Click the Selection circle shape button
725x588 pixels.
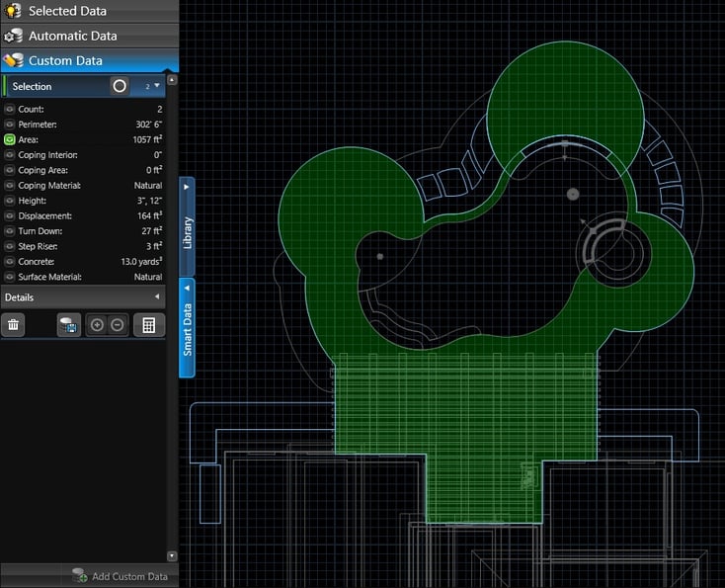coord(120,86)
